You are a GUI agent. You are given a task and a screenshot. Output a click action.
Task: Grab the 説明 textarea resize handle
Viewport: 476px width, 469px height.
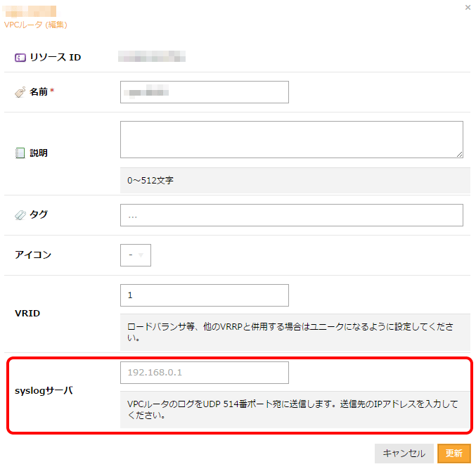tap(459, 154)
